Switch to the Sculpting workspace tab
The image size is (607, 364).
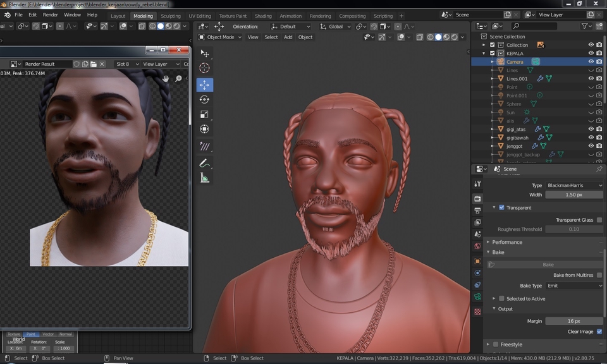[x=170, y=16]
